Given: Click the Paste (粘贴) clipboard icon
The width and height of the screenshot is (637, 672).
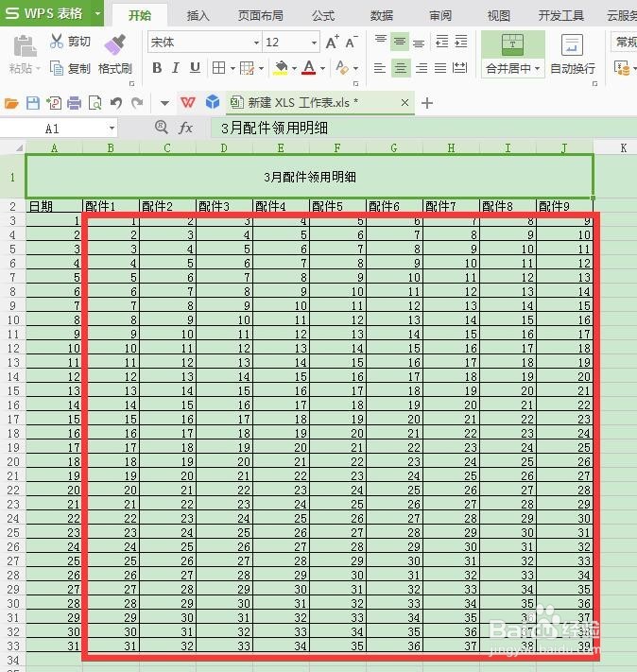Looking at the screenshot, I should (x=25, y=46).
